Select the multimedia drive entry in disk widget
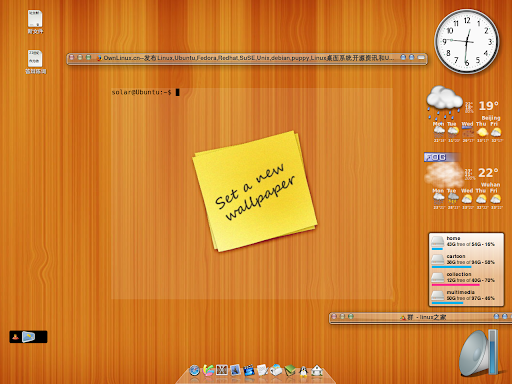 coord(466,296)
